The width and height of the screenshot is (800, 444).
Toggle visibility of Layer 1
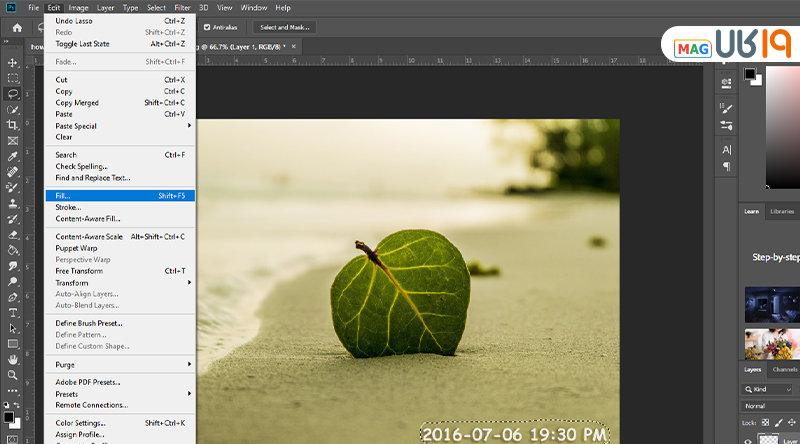pyautogui.click(x=748, y=439)
